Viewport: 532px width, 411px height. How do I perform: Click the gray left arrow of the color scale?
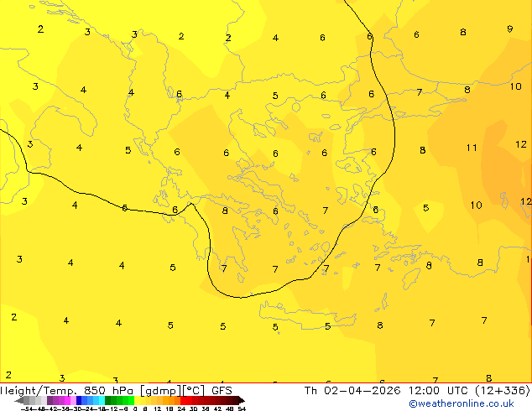(x=19, y=400)
